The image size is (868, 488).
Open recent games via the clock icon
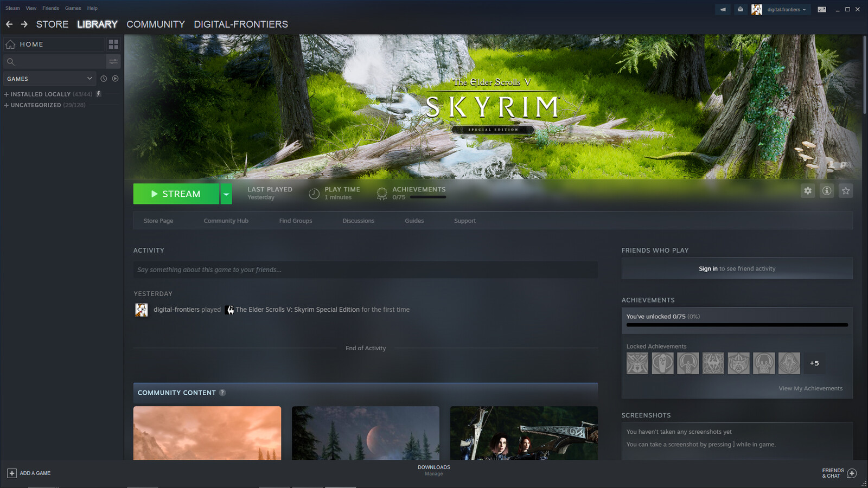coord(103,79)
